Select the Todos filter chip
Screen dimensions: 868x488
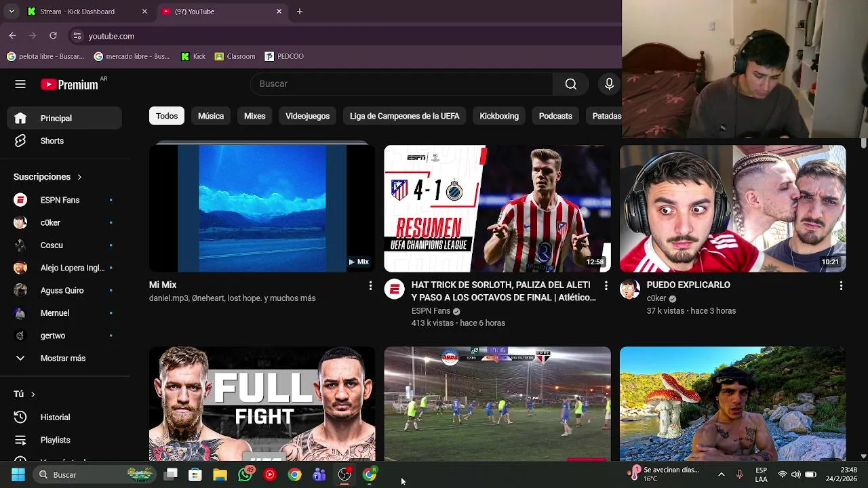coord(167,116)
